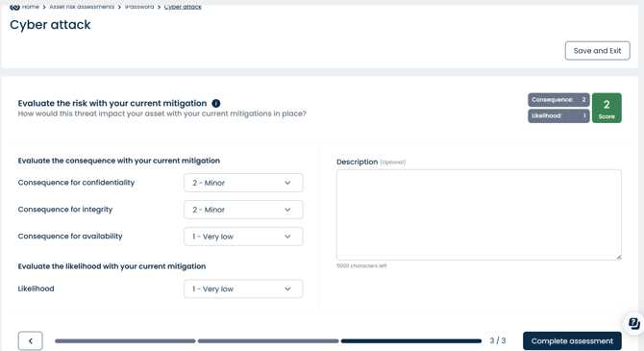Click the back arrow button
644x351 pixels.
[x=31, y=340]
